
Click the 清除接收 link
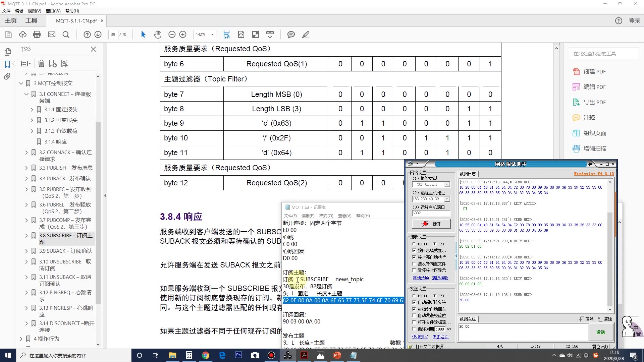click(x=440, y=278)
